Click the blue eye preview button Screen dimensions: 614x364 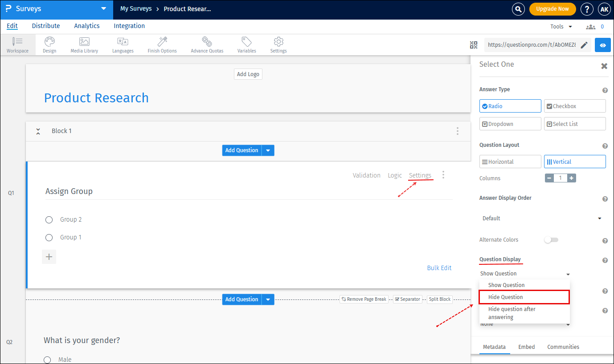[x=602, y=45]
